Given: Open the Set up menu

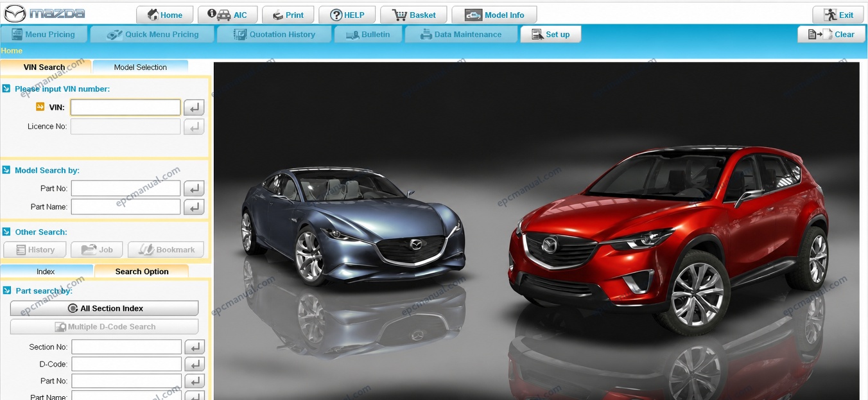Looking at the screenshot, I should point(550,35).
